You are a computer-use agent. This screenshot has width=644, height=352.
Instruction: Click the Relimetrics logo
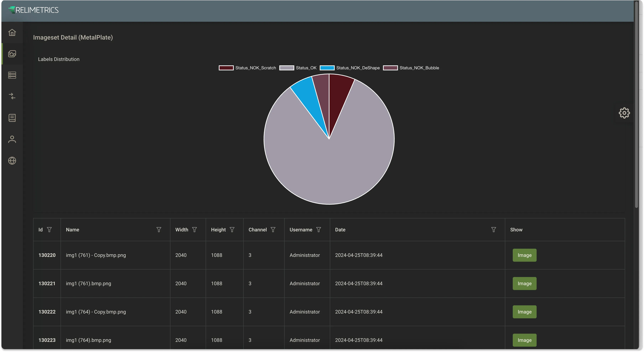33,10
